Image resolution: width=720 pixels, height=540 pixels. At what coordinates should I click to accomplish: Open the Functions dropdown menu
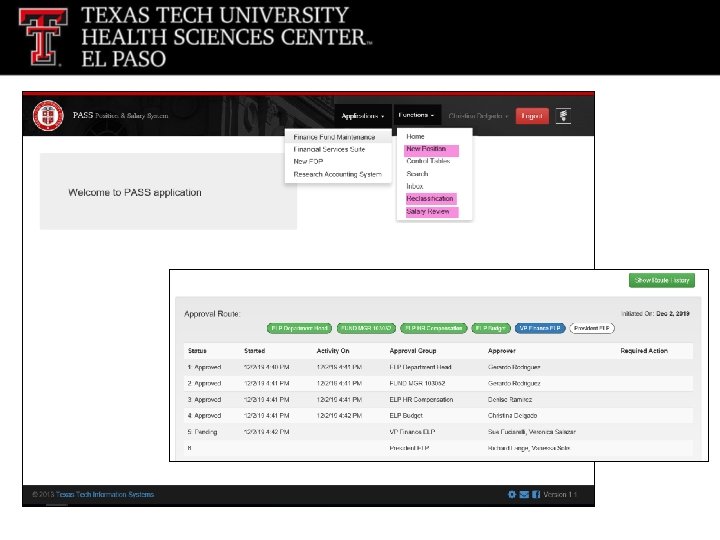tap(416, 115)
